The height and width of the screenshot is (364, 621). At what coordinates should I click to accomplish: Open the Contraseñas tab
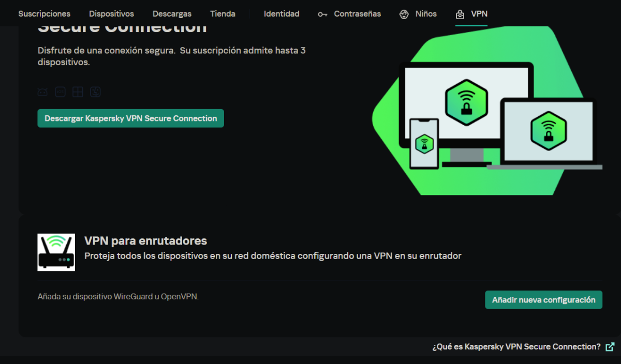coord(349,14)
